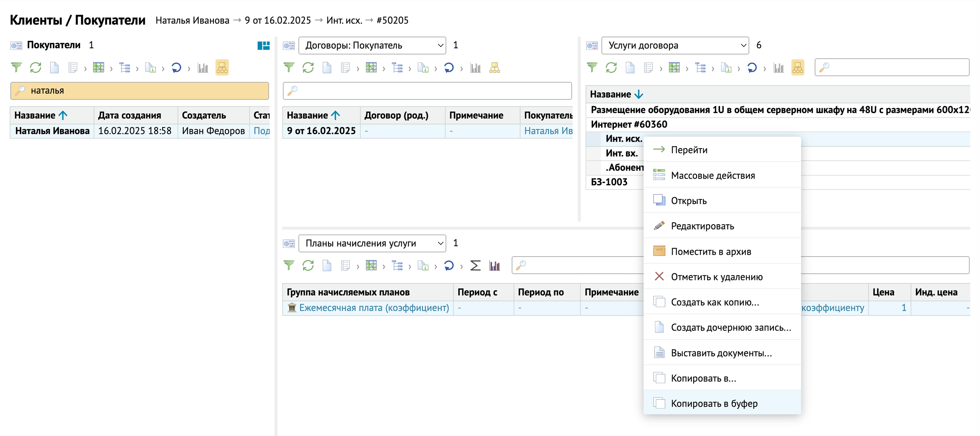Open the Услуги договора dropdown
980x436 pixels.
coord(675,46)
